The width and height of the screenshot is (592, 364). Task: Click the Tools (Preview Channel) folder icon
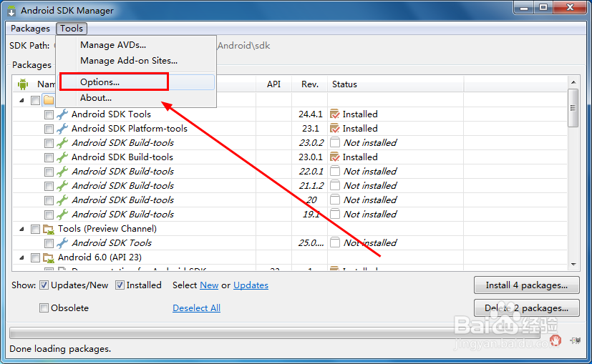pyautogui.click(x=49, y=229)
